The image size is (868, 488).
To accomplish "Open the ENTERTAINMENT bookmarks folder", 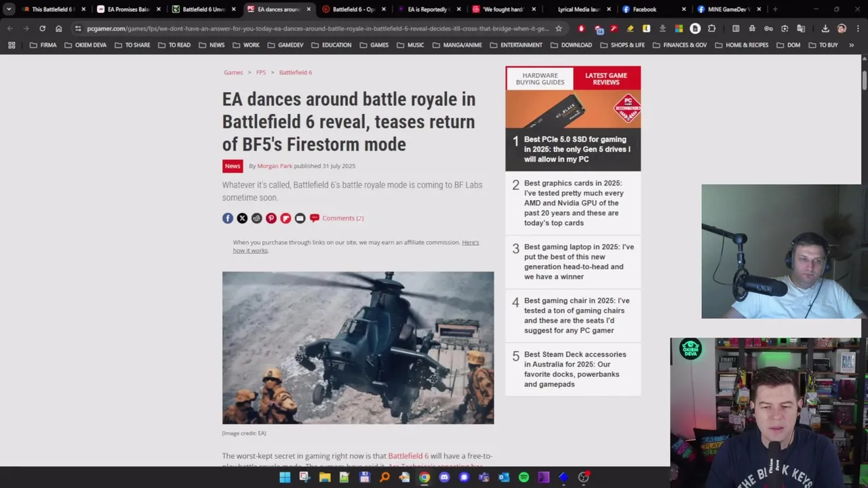I will (516, 45).
